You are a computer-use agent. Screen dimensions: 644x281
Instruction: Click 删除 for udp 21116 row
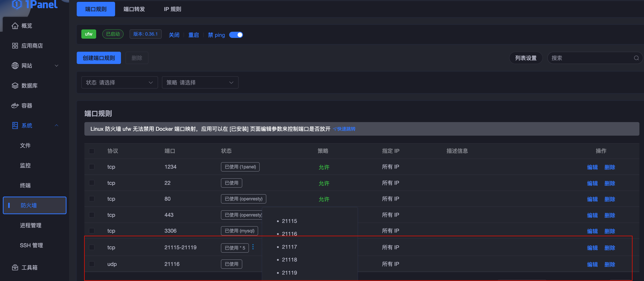pyautogui.click(x=610, y=265)
